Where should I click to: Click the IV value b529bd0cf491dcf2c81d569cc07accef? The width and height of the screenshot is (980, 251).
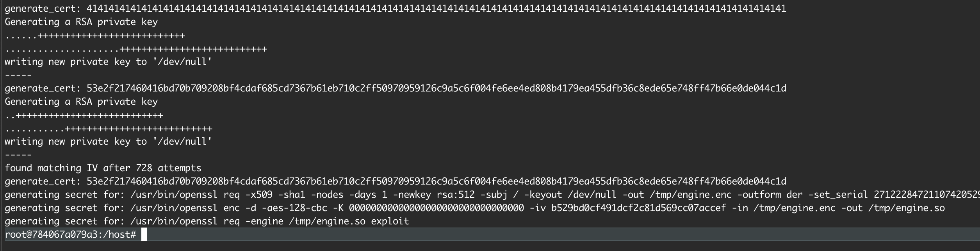[x=638, y=208]
